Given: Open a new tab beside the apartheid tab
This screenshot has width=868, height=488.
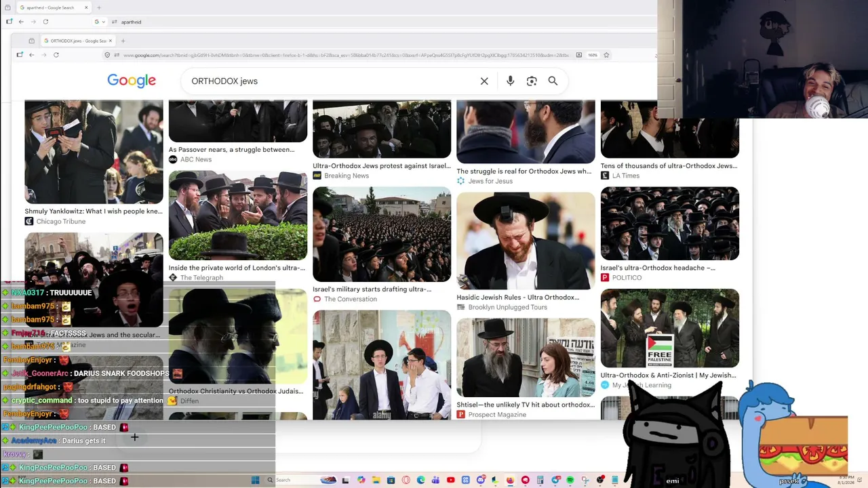Looking at the screenshot, I should pos(99,7).
